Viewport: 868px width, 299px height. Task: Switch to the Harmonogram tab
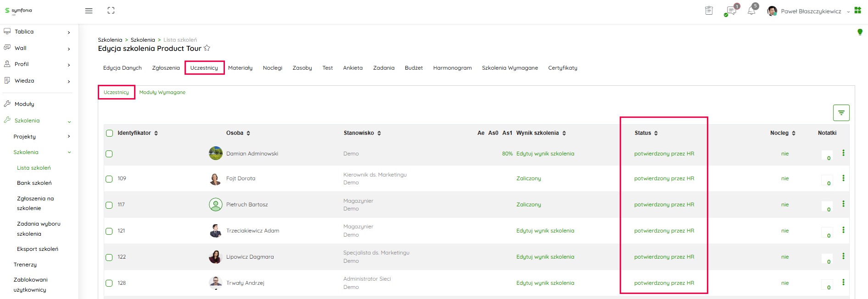tap(452, 68)
